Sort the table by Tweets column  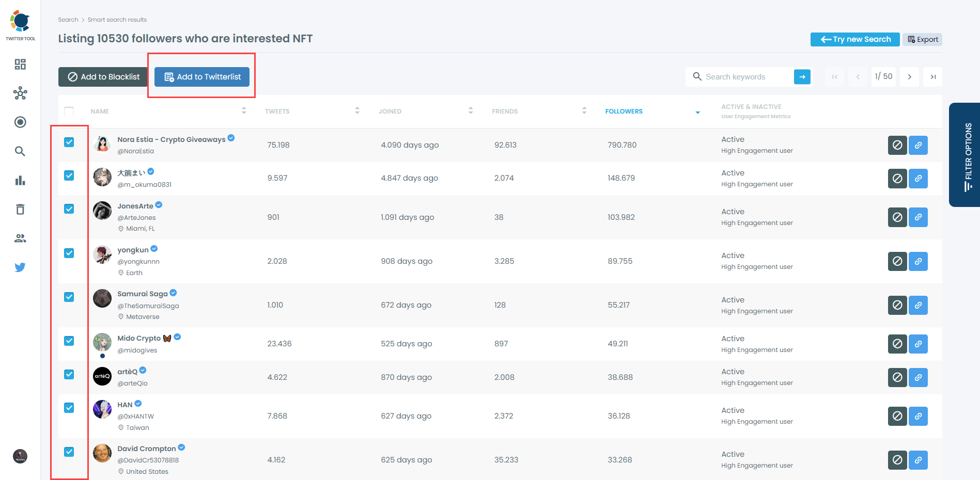(357, 111)
